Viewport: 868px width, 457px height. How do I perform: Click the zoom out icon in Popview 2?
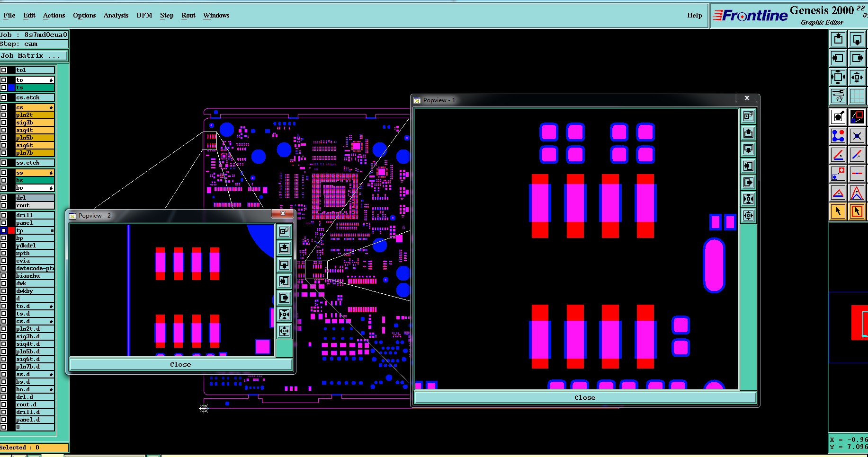pos(284,331)
